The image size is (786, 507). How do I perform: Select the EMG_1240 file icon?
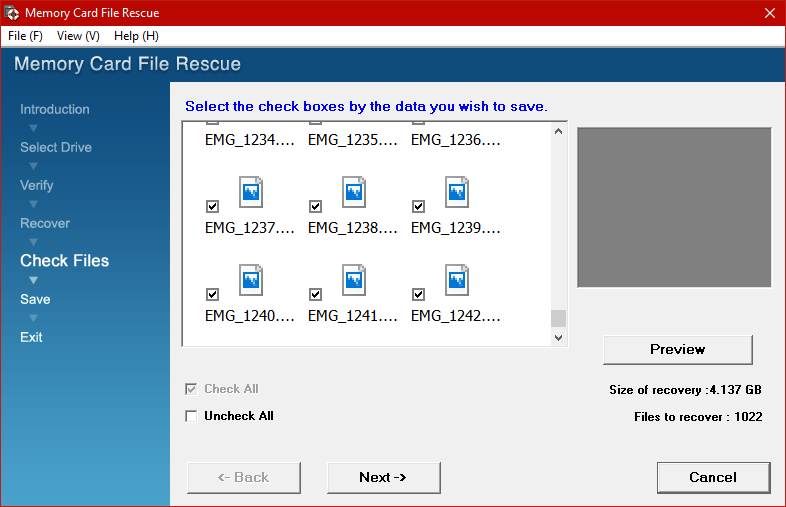click(251, 280)
